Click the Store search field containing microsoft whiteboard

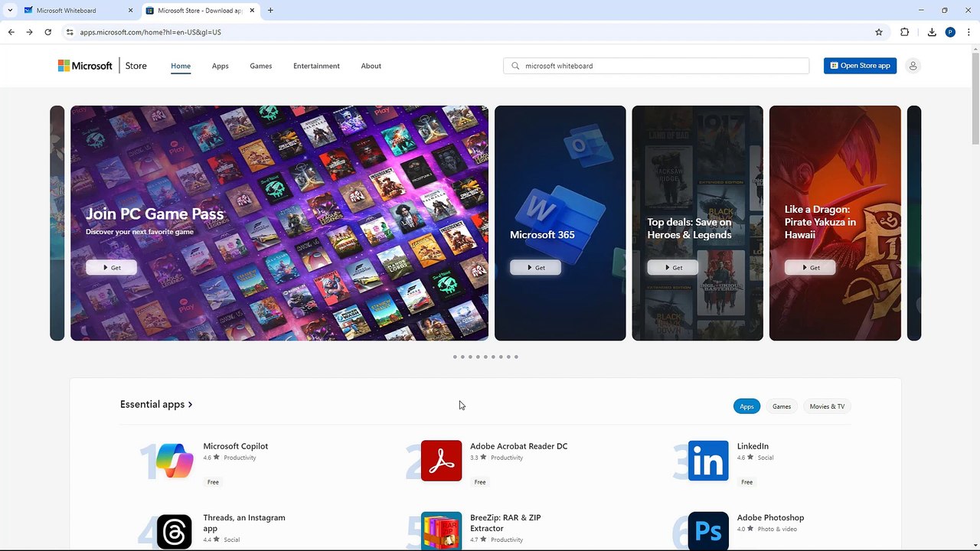pos(656,66)
